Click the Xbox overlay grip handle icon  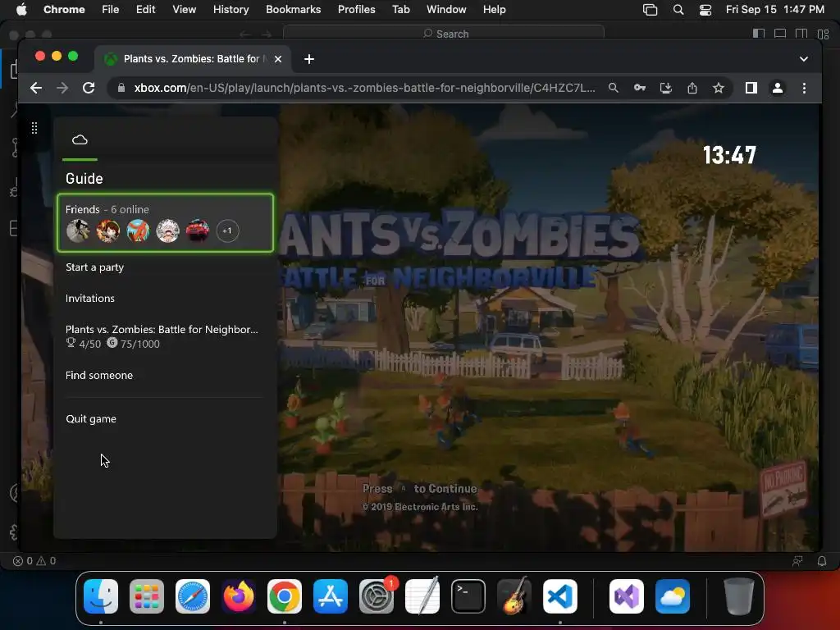(x=34, y=128)
